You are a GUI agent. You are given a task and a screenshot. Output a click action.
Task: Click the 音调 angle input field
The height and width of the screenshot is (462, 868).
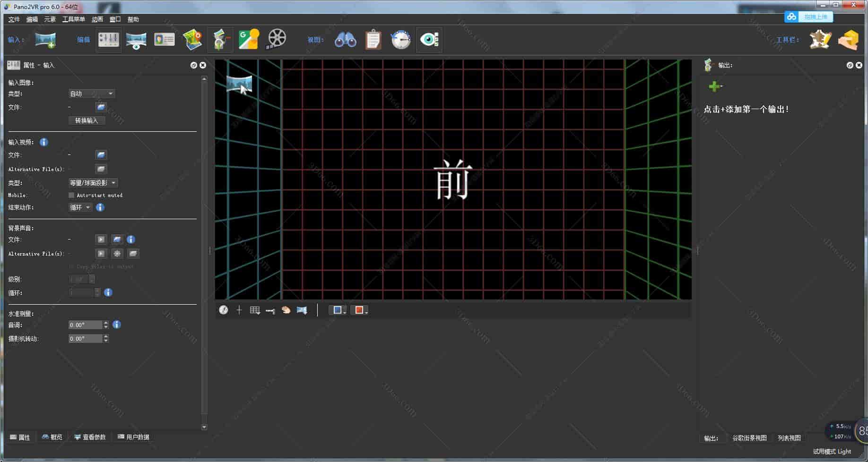click(85, 325)
